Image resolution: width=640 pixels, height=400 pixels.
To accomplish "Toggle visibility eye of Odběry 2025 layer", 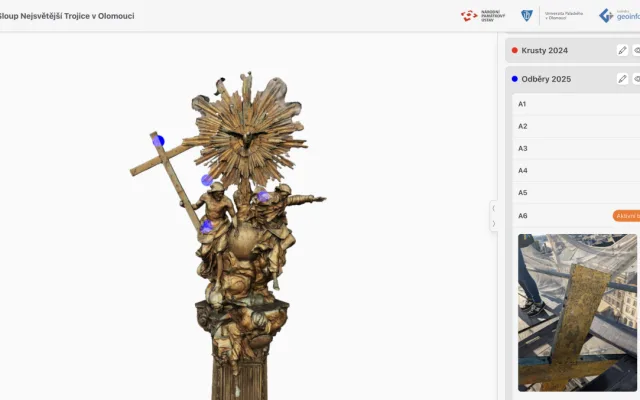I will pyautogui.click(x=636, y=79).
